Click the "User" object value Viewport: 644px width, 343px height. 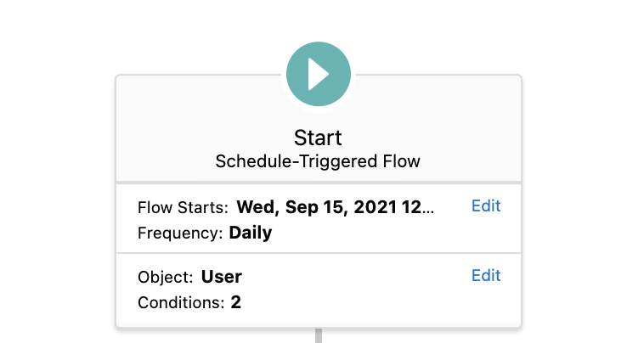tap(222, 277)
